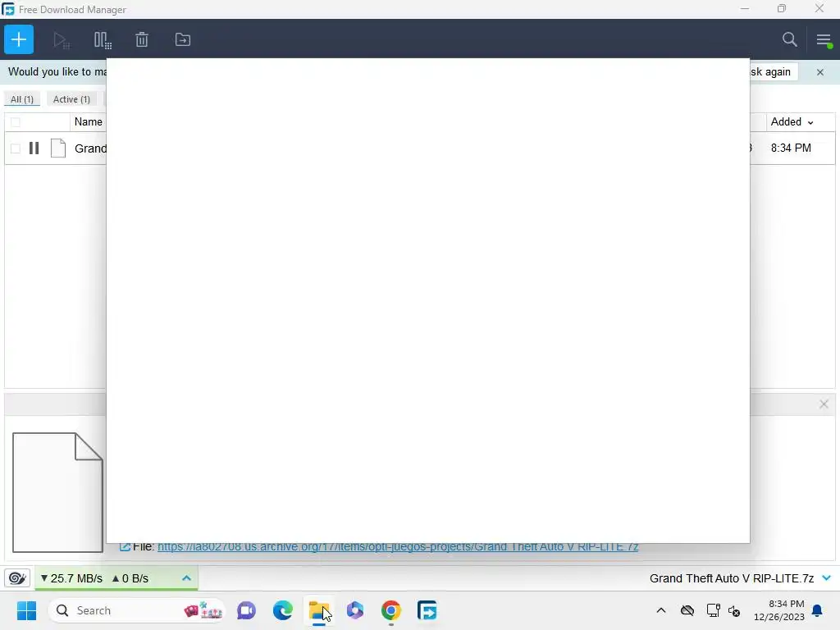Image resolution: width=840 pixels, height=630 pixels.
Task: Click the 8:34 PM added time cell
Action: [791, 148]
